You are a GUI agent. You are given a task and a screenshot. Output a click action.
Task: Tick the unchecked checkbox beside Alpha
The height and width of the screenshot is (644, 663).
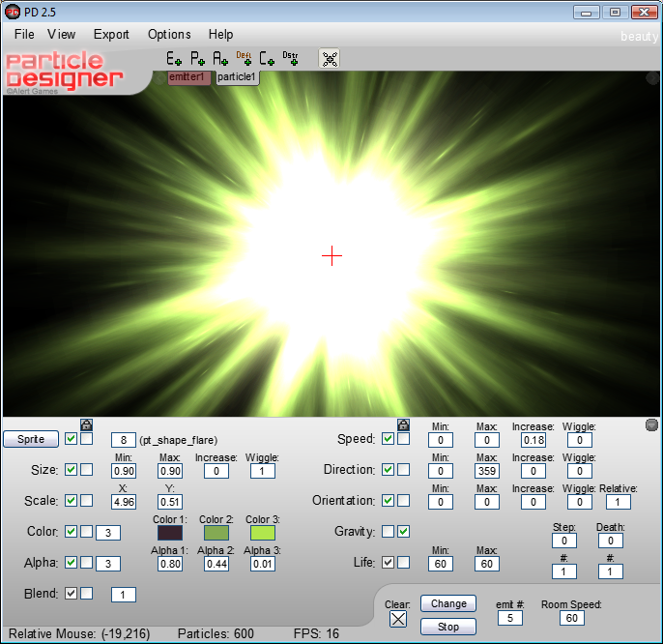click(87, 563)
